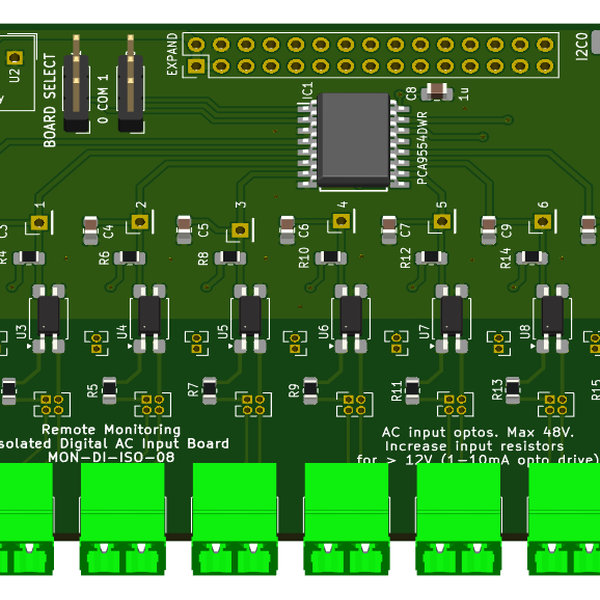Select the U4 optocoupler body
Image resolution: width=600 pixels, height=600 pixels.
pyautogui.click(x=149, y=315)
